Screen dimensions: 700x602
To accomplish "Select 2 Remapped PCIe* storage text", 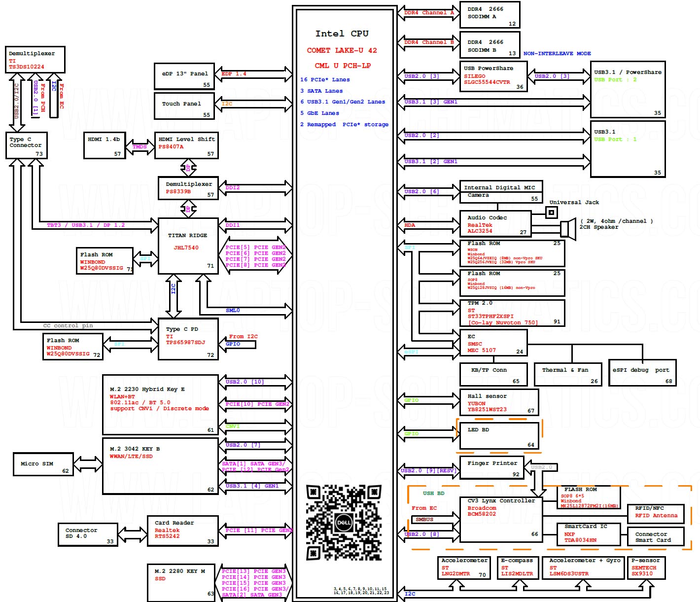I will [344, 125].
